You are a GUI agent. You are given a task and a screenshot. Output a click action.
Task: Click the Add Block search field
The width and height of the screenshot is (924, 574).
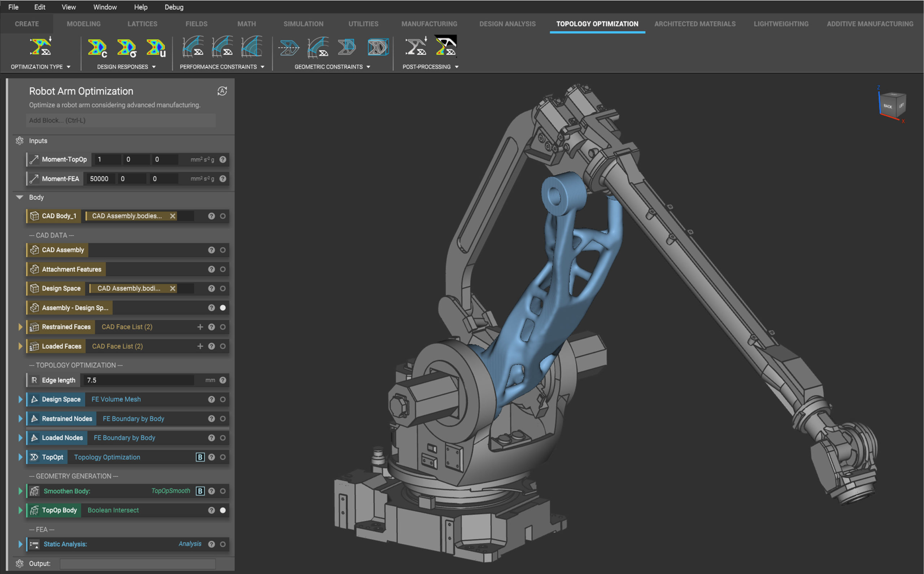[121, 121]
